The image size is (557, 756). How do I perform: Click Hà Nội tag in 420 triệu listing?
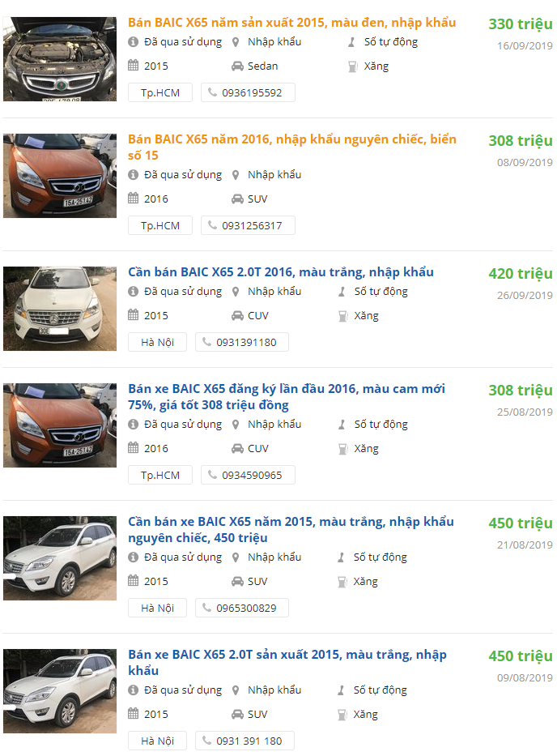pos(157,342)
